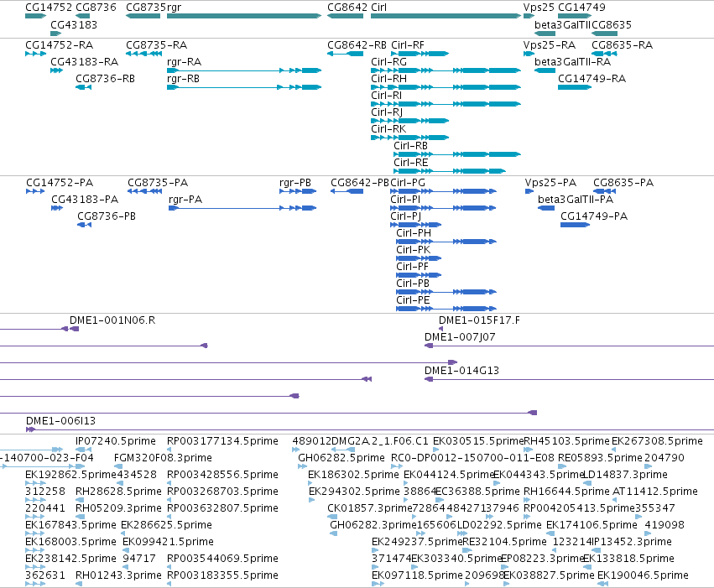The height and width of the screenshot is (588, 714).
Task: Click transcript label CG43183-RA
Action: click(84, 62)
